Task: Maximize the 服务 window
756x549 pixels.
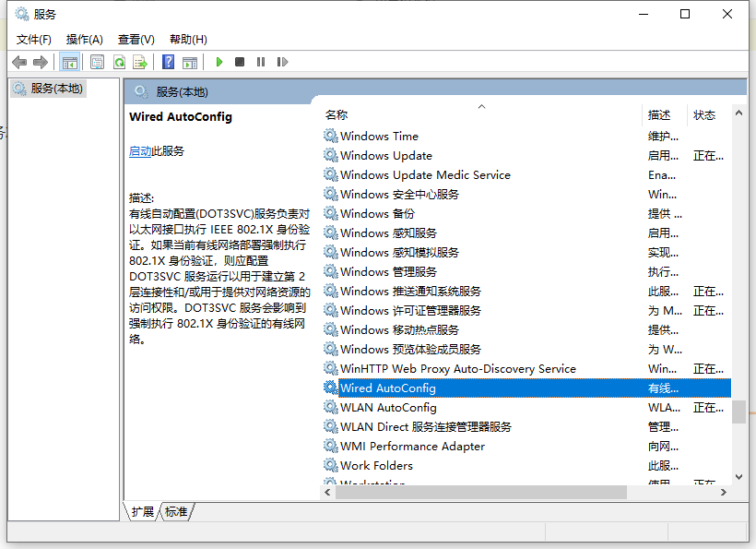Action: coord(685,14)
